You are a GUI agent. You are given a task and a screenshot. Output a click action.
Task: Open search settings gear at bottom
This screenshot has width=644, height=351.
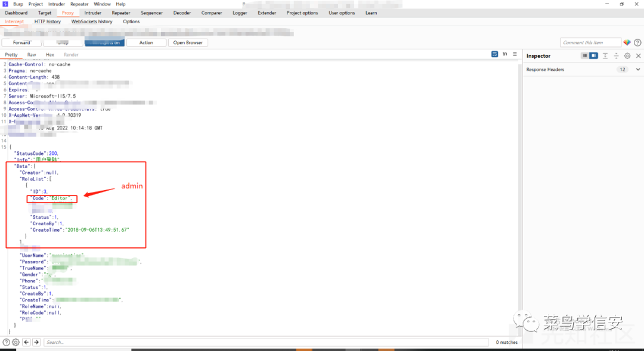(x=16, y=342)
